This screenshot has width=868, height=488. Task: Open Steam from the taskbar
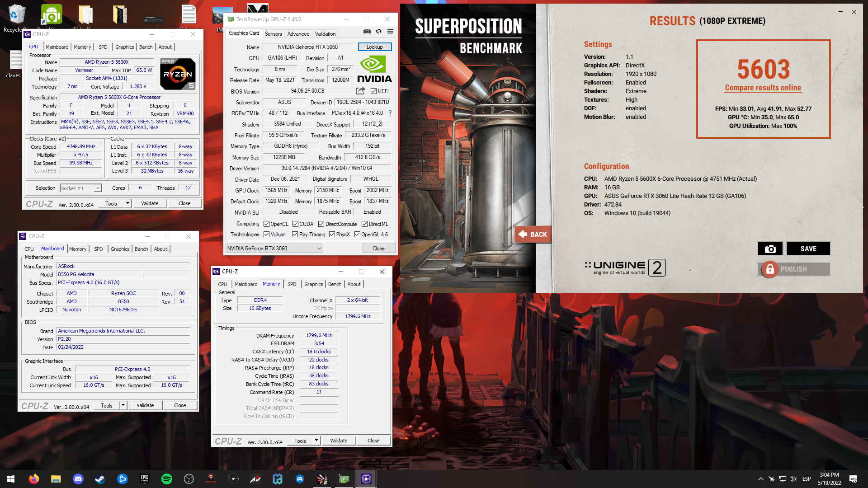point(100,479)
